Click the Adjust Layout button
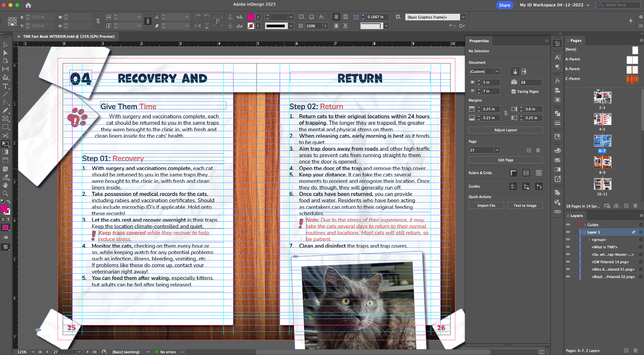This screenshot has width=644, height=355. [x=505, y=130]
